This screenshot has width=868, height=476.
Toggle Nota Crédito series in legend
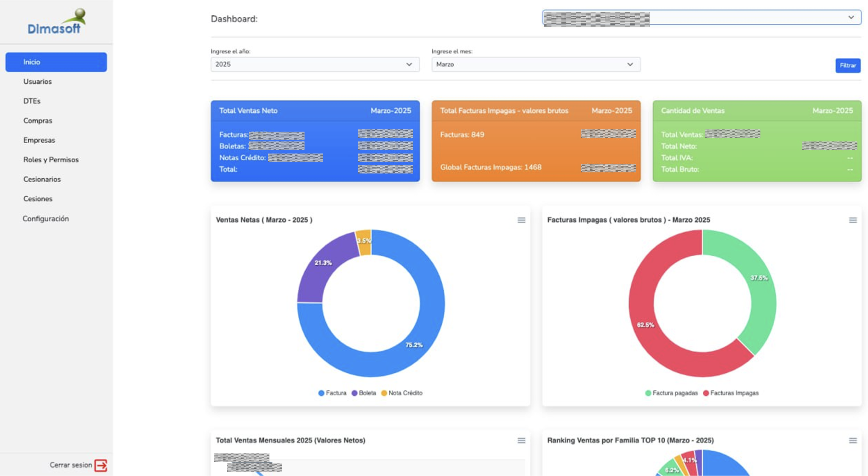point(402,393)
